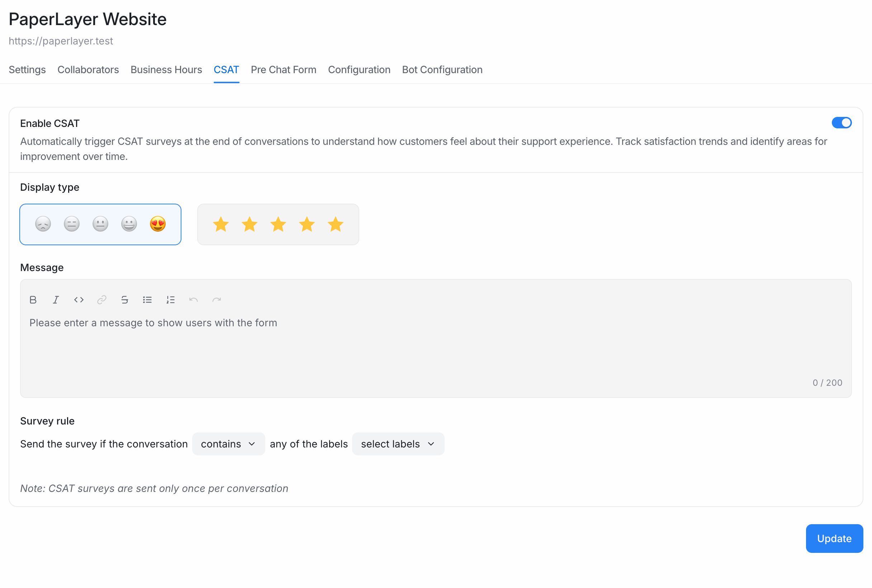Apply italic formatting in the editor
Image resolution: width=872 pixels, height=588 pixels.
pos(56,300)
